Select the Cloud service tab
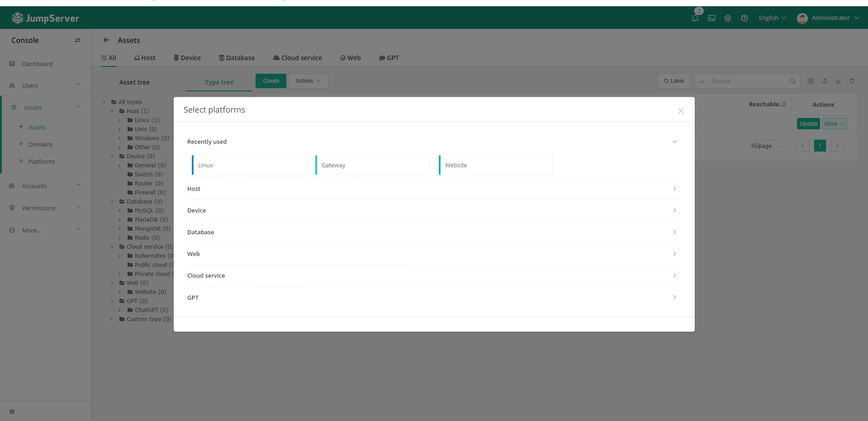The width and height of the screenshot is (868, 421). click(298, 58)
